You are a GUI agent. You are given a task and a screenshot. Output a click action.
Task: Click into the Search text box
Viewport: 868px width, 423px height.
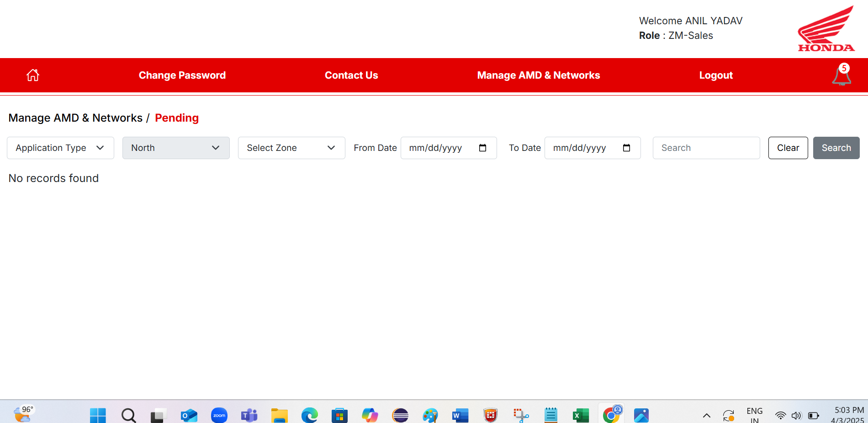pyautogui.click(x=706, y=148)
